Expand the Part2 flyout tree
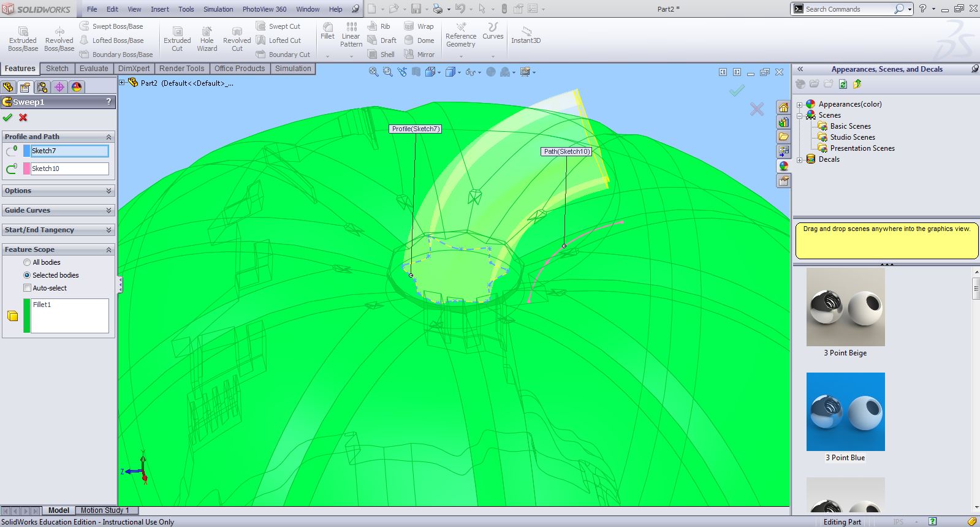The image size is (980, 527). pyautogui.click(x=122, y=83)
